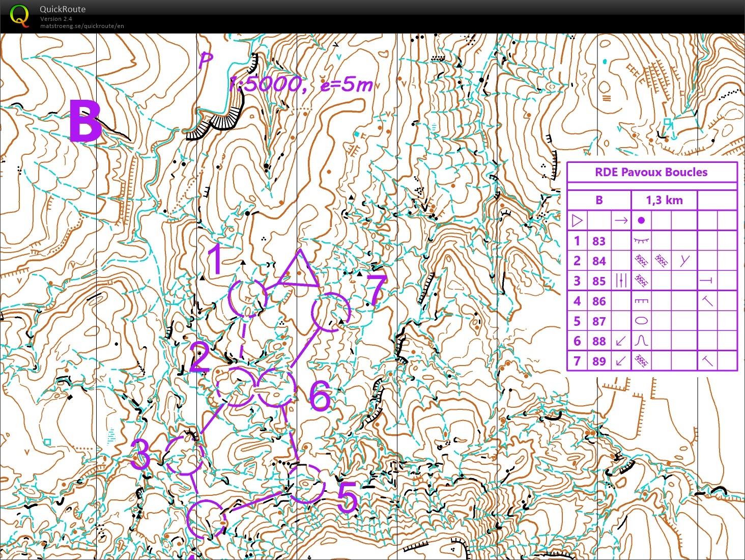The width and height of the screenshot is (745, 560).
Task: Click the diagonal foot symbol in row 89
Action: (x=707, y=361)
